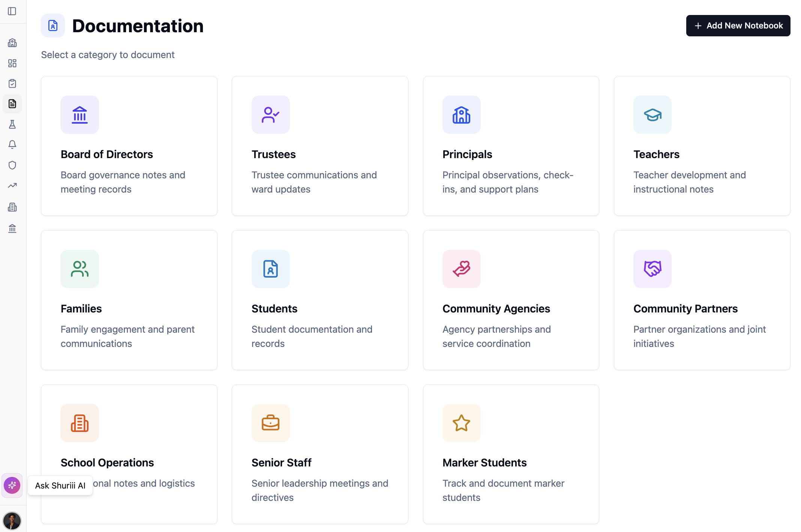Open the bank institution icon at sidebar bottom
The height and width of the screenshot is (532, 801).
12,228
